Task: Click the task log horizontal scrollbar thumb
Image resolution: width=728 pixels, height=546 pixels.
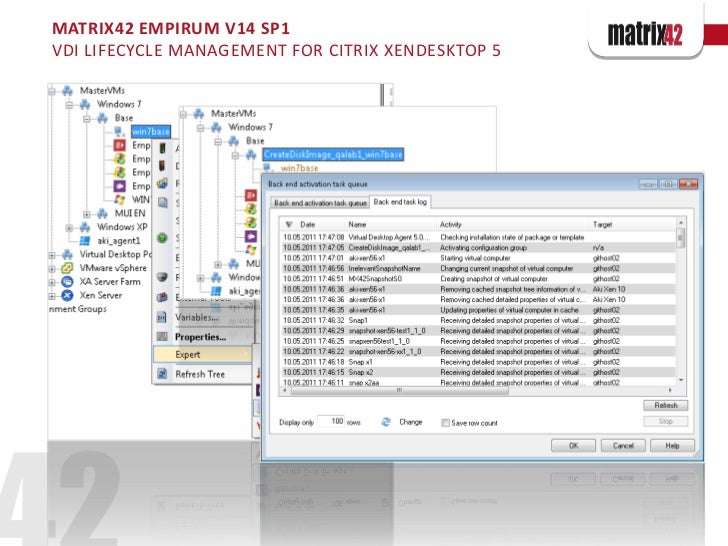Action: click(x=399, y=390)
